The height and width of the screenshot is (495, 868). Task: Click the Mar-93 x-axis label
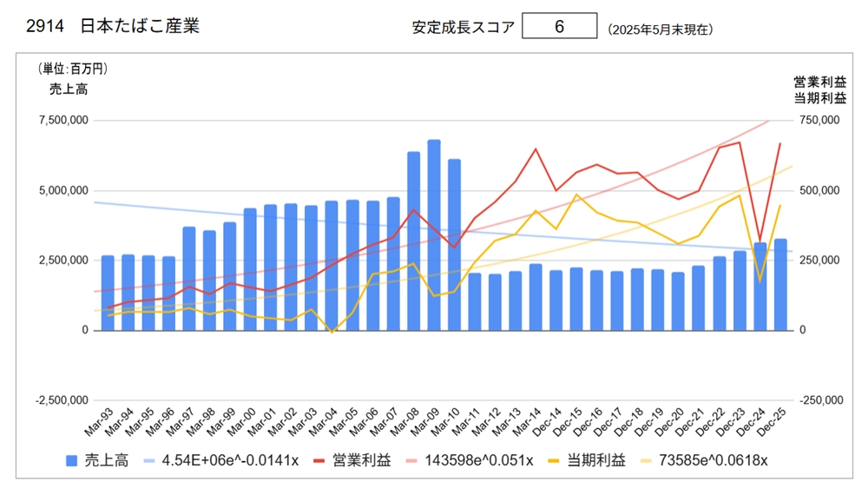pyautogui.click(x=99, y=422)
